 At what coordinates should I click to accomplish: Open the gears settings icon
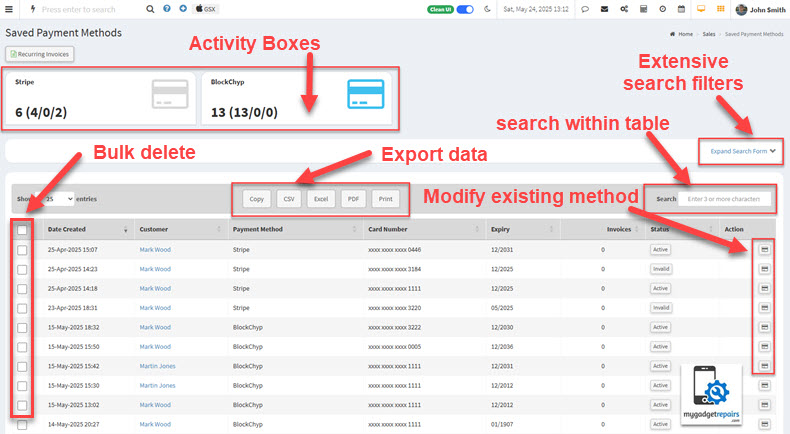tap(624, 9)
